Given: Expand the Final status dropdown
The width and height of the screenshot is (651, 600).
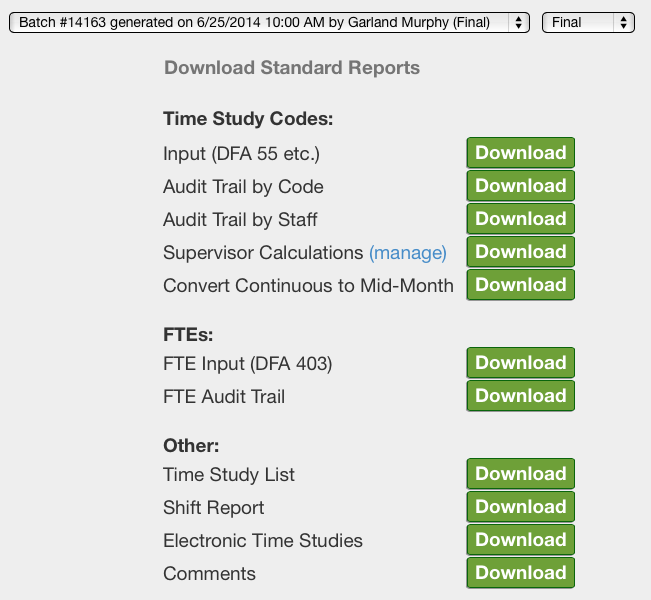Looking at the screenshot, I should tap(588, 22).
